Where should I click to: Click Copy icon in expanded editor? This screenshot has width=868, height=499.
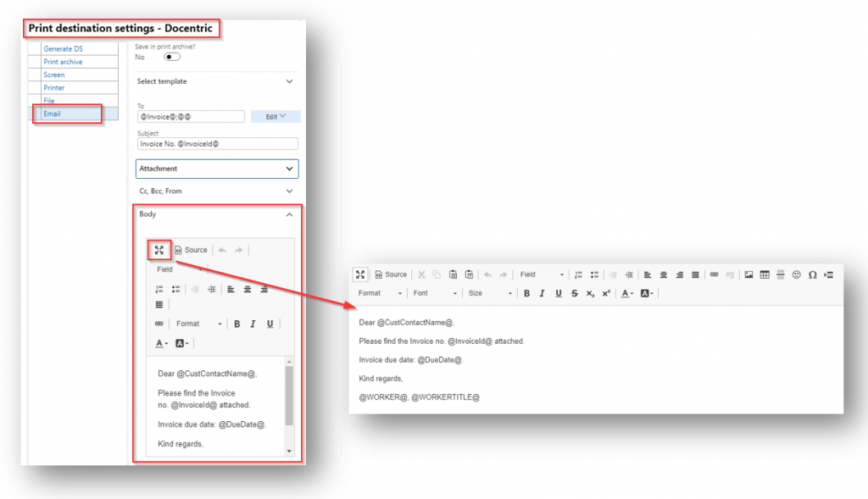tap(437, 274)
